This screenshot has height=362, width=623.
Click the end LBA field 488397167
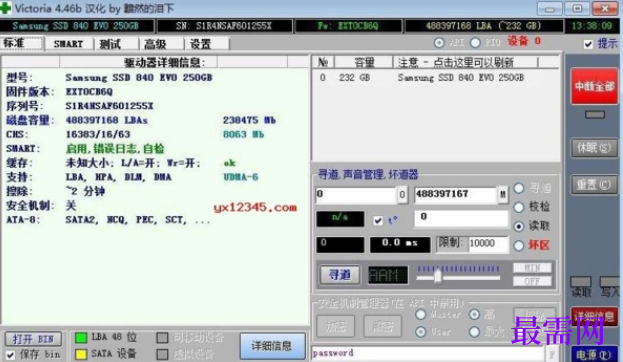coord(456,195)
